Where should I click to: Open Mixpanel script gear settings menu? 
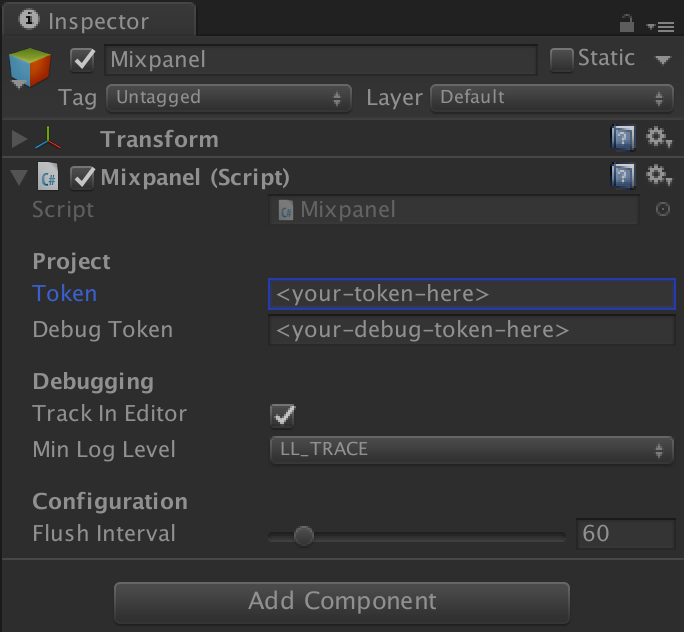click(x=658, y=177)
